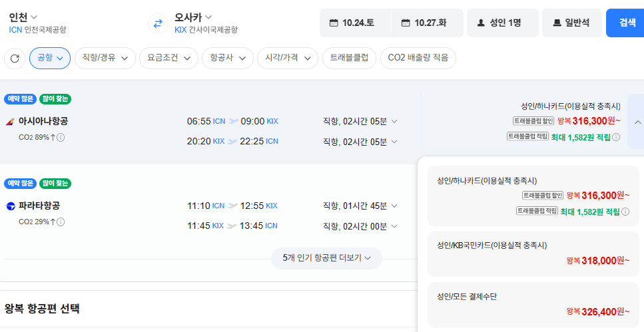644x332 pixels.
Task: Click 파라타항공 airline name
Action: (39, 206)
